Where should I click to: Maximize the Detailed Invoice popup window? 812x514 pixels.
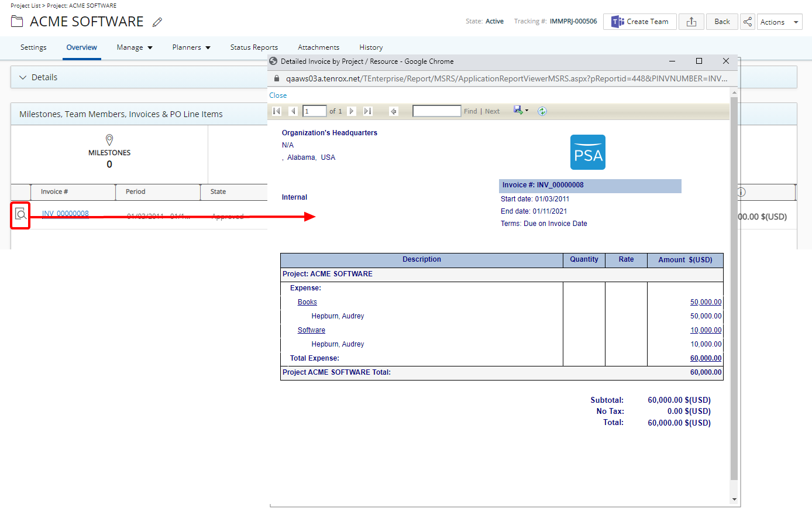click(699, 61)
